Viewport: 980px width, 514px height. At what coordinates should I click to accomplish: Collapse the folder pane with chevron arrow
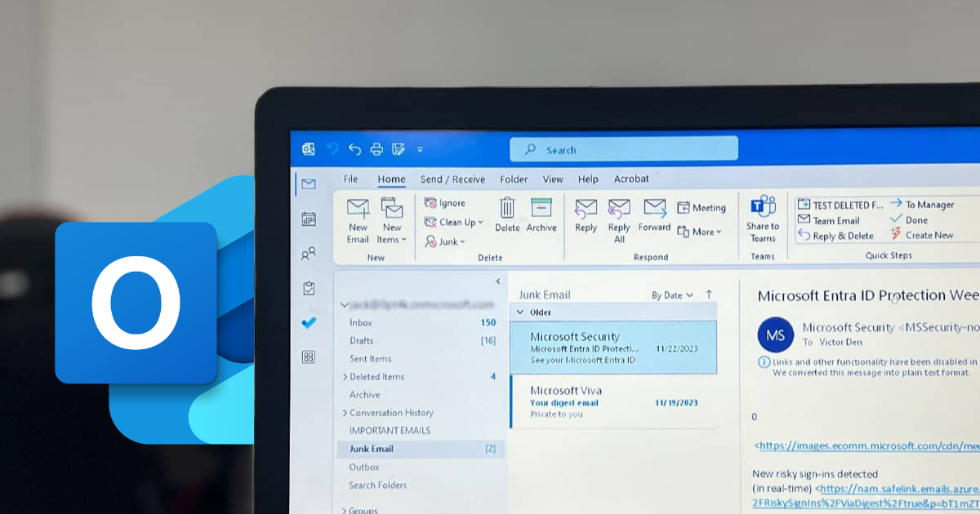497,281
